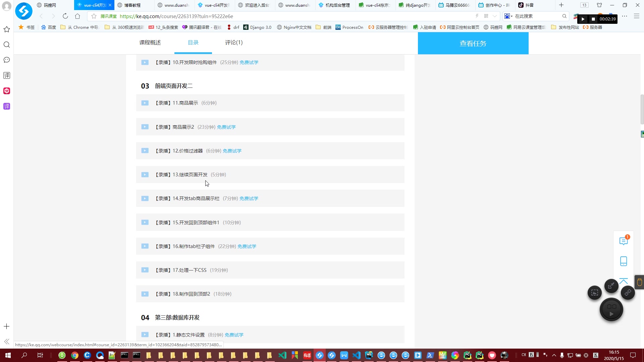Collapse the sidebar with the double chevron

click(6, 342)
